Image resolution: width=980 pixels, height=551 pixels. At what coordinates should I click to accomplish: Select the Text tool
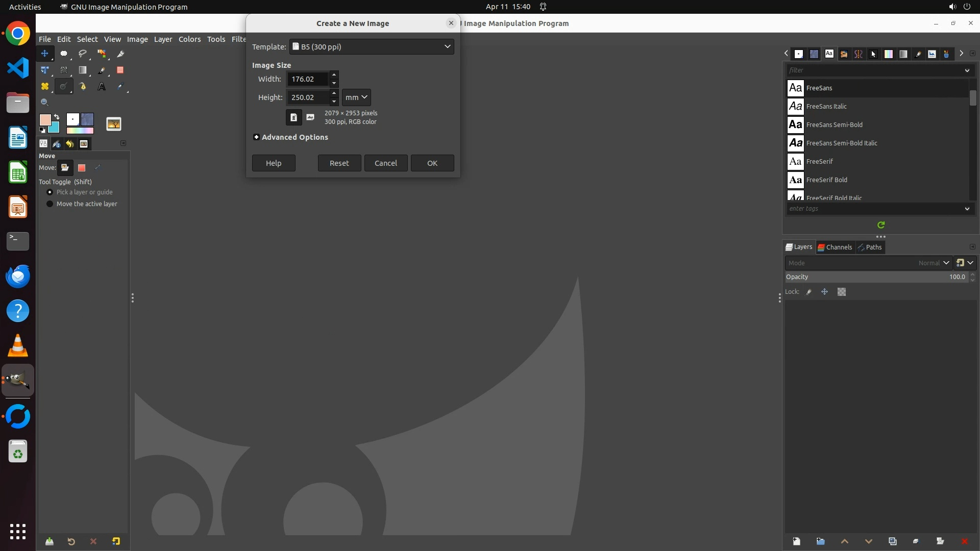102,87
